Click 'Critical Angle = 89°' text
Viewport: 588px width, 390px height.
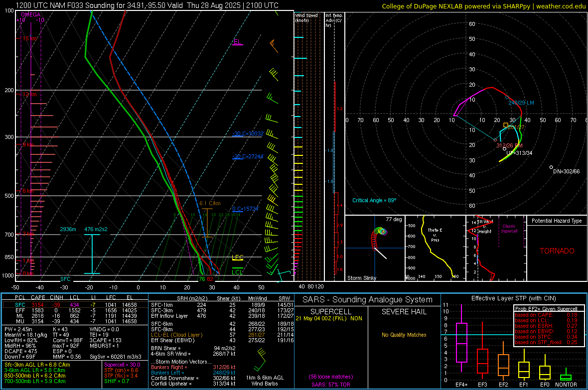pyautogui.click(x=374, y=200)
